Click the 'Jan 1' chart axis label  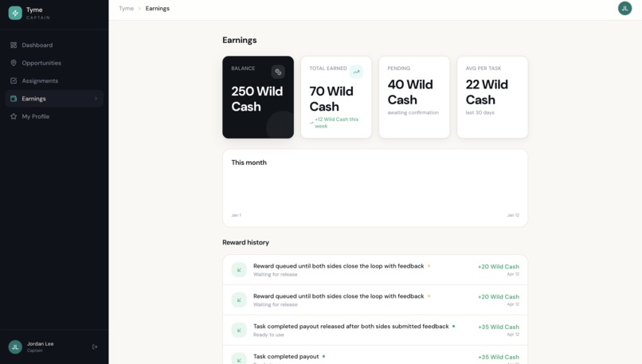tap(237, 215)
